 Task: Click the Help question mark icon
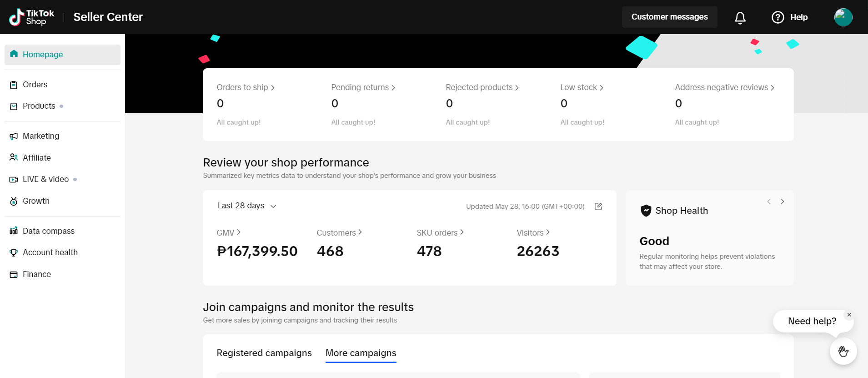(x=778, y=17)
